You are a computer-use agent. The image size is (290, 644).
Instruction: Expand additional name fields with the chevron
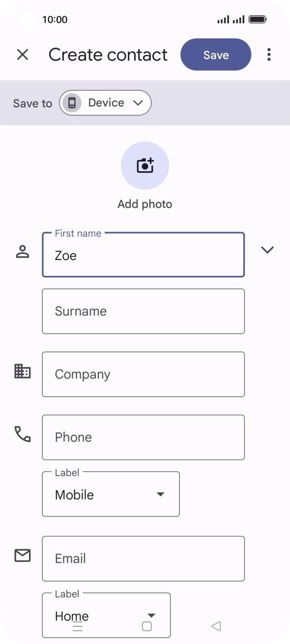click(x=267, y=250)
